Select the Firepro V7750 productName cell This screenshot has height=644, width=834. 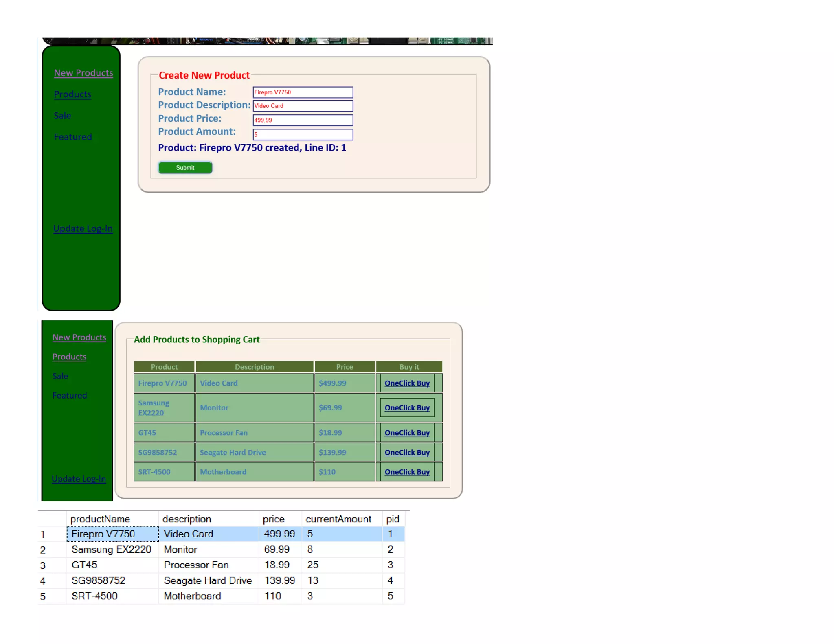pos(112,534)
